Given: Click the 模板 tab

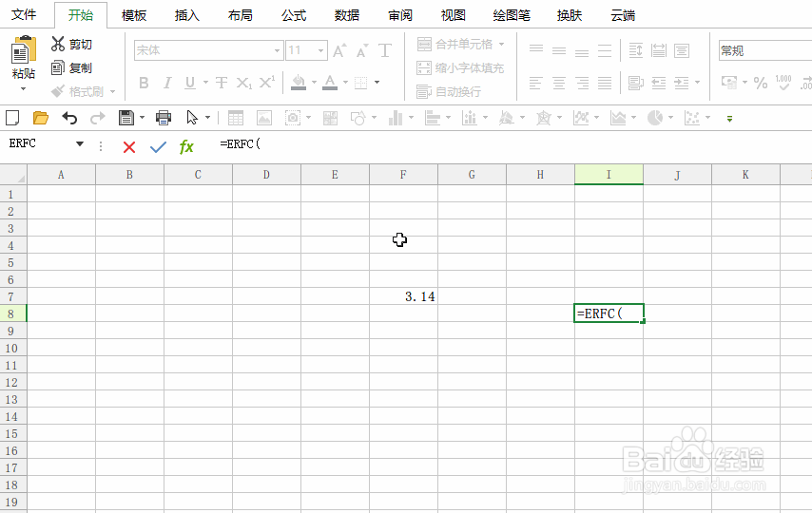Looking at the screenshot, I should (134, 15).
